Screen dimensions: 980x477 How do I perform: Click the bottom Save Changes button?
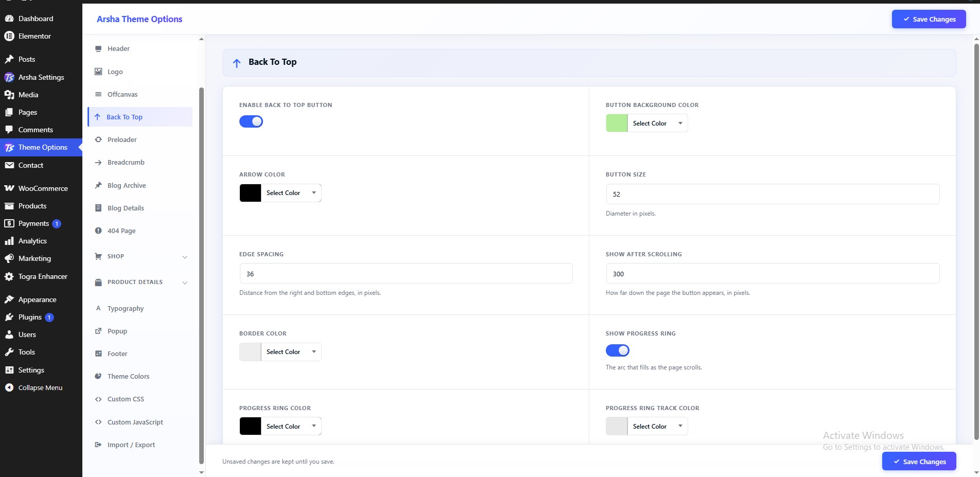919,462
